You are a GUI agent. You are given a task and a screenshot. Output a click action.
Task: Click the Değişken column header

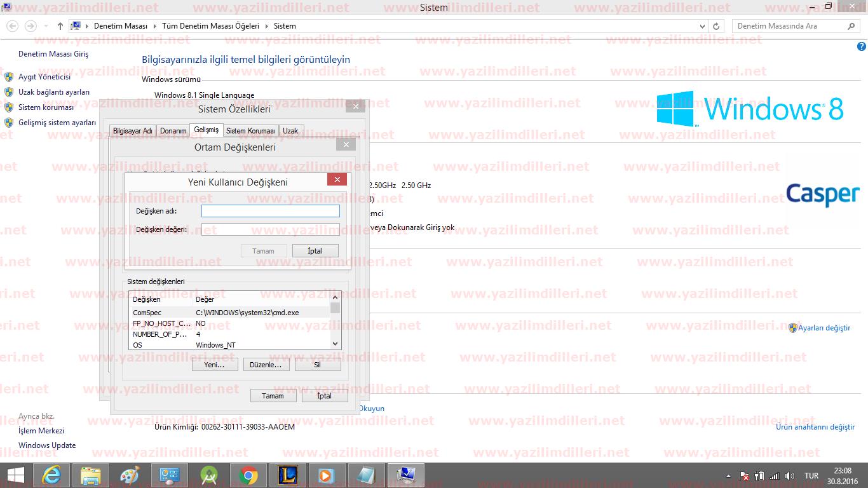pos(161,299)
